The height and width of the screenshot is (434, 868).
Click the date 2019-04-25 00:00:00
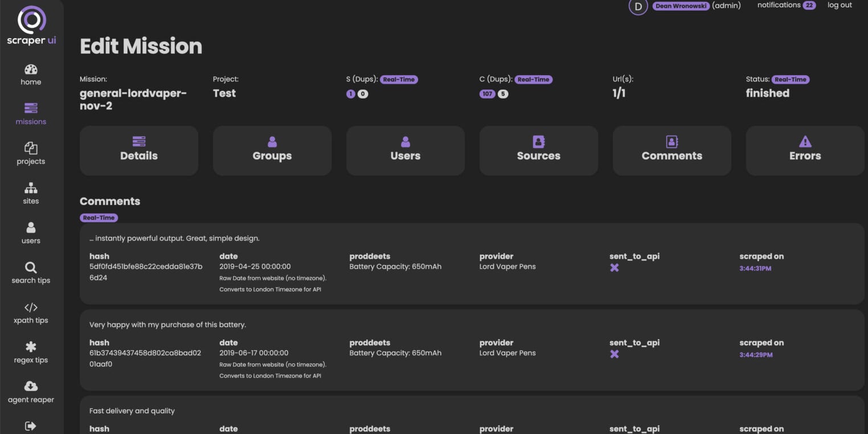255,267
